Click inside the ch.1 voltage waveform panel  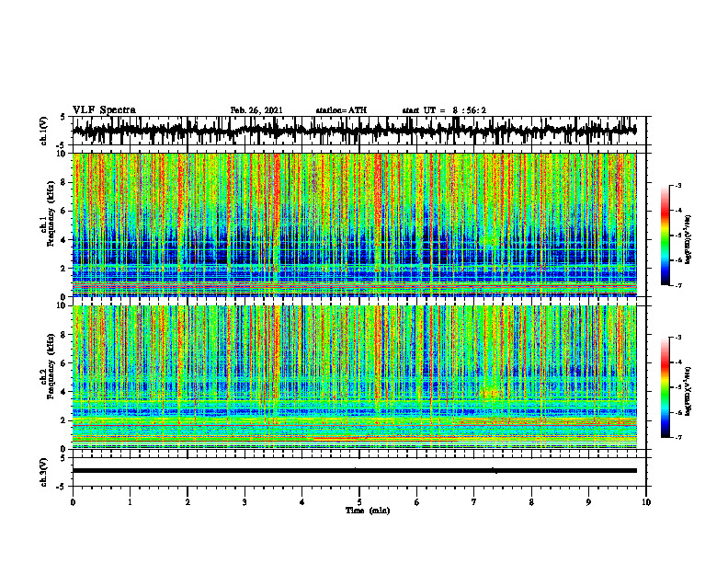360,131
